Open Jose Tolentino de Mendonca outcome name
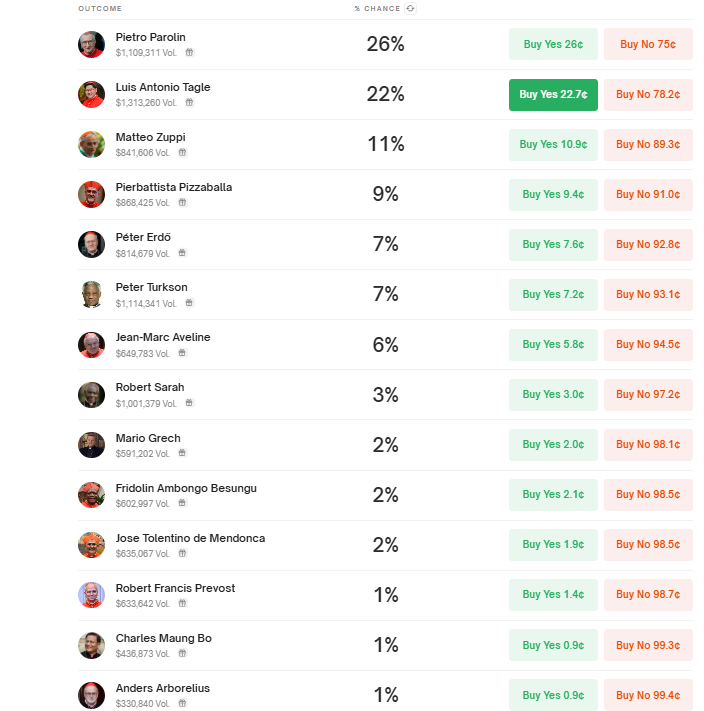704x711 pixels. point(190,538)
